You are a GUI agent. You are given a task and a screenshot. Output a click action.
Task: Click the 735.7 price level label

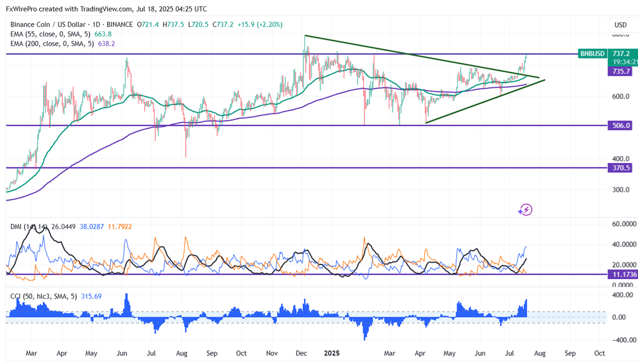(620, 71)
